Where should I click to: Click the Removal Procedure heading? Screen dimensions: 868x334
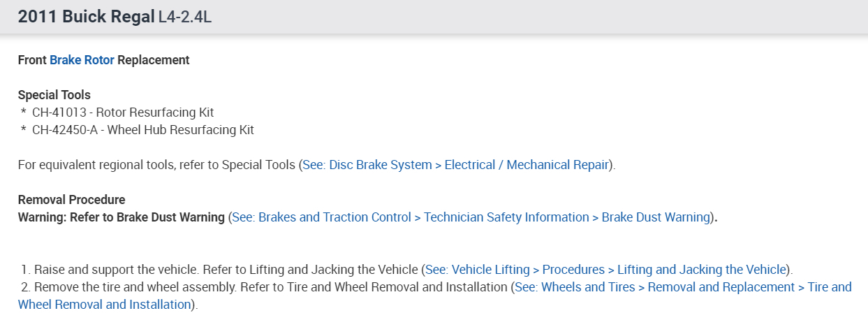coord(71,201)
